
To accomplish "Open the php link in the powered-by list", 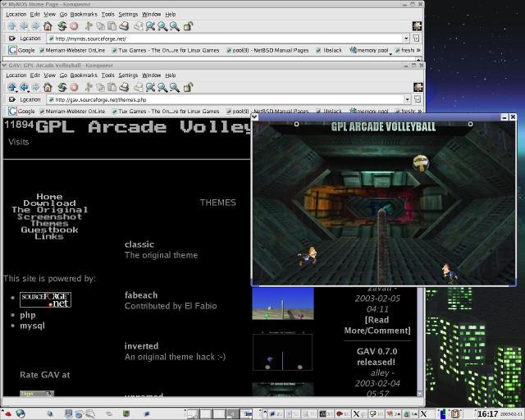I will pyautogui.click(x=28, y=315).
